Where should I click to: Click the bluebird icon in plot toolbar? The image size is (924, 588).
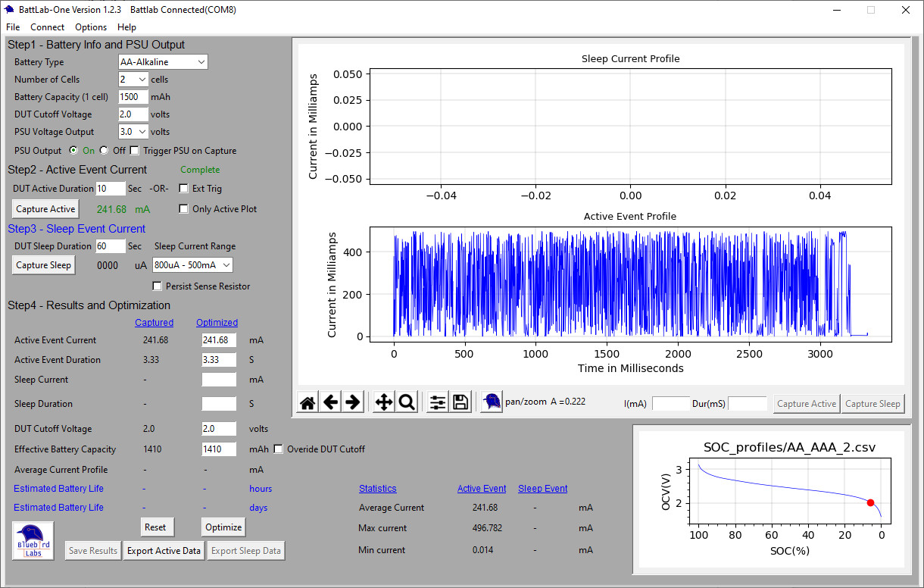click(x=492, y=402)
